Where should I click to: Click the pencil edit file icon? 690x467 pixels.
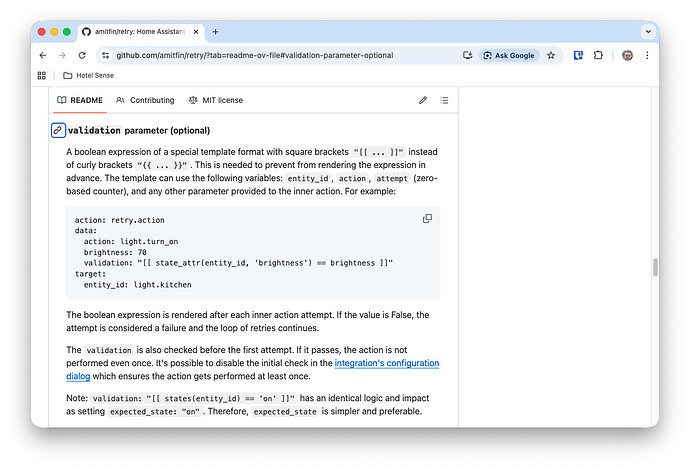pos(423,100)
